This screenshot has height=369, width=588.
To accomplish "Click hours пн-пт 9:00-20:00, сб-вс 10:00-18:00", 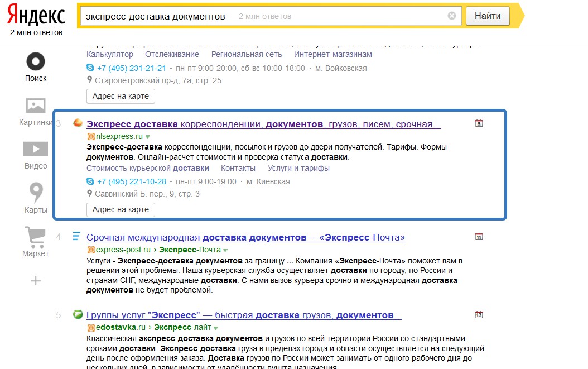I will tap(240, 68).
